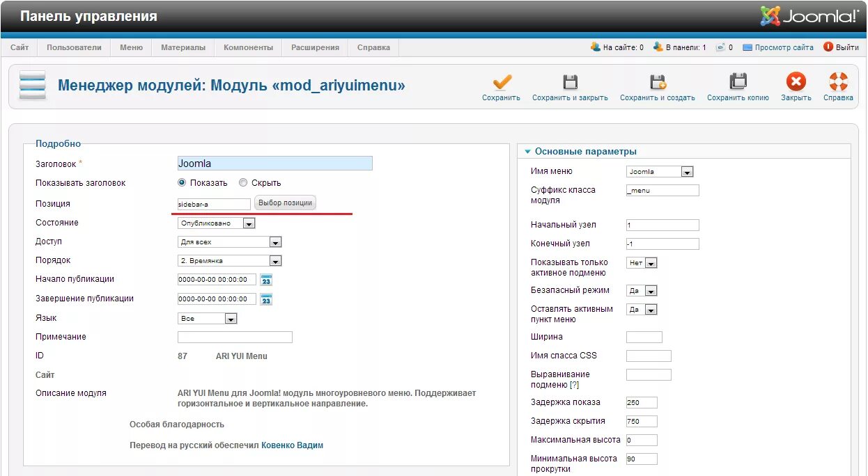The image size is (868, 476).
Task: Click Save & New (Сохранить и создать) icon
Action: point(658,81)
